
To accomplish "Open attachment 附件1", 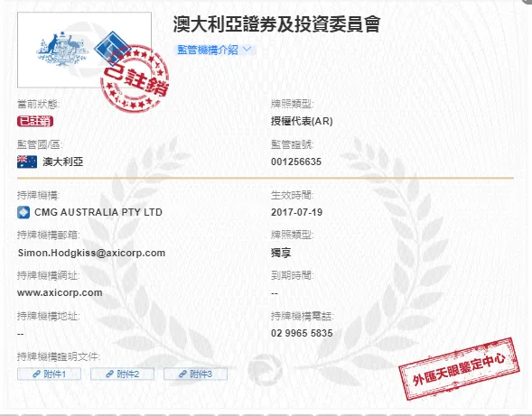I will (49, 374).
